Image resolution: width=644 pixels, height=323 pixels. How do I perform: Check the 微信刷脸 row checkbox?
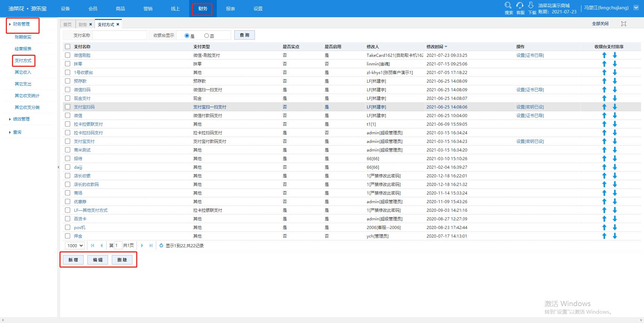tap(67, 55)
